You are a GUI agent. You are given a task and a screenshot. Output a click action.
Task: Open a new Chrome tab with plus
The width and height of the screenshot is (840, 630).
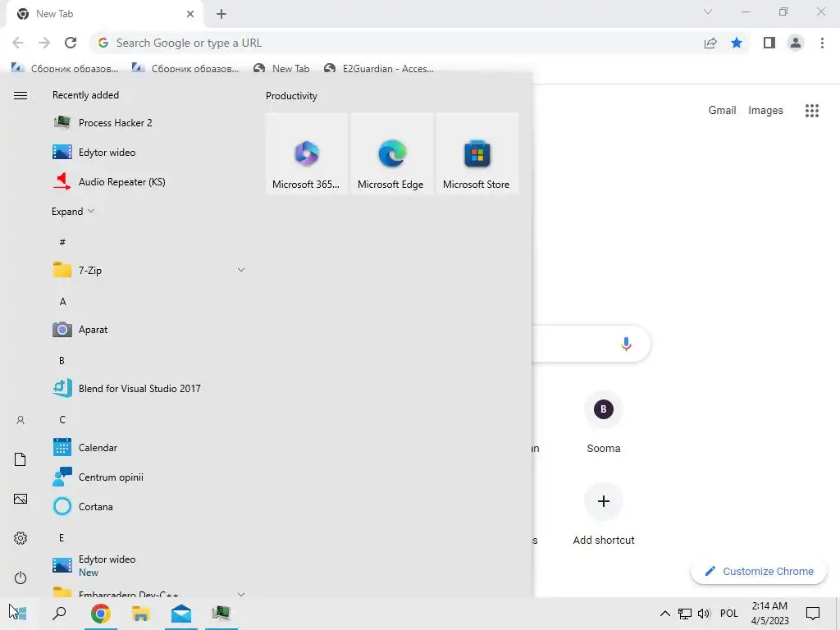click(221, 14)
